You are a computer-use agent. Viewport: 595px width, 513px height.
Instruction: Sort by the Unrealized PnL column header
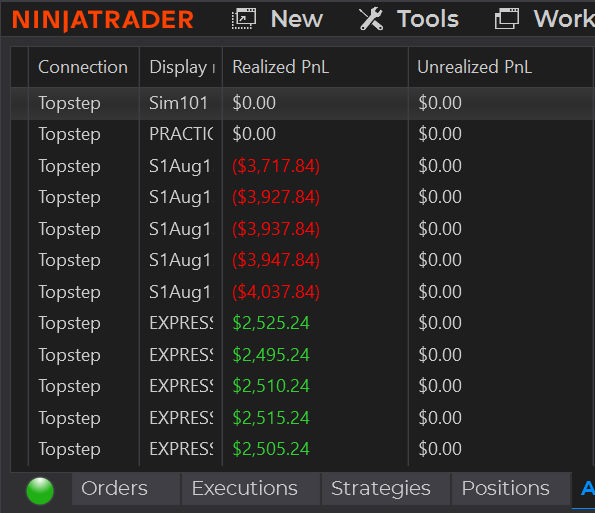click(x=502, y=67)
